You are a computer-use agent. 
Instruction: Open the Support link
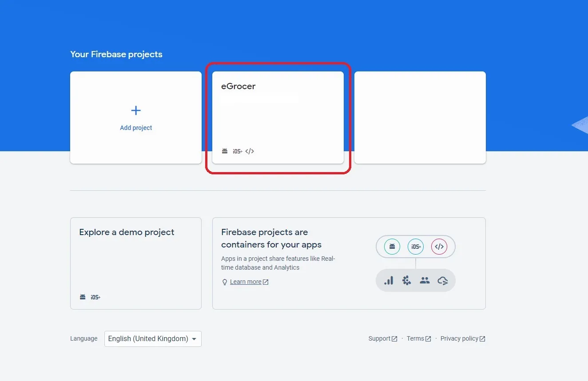[x=379, y=338]
